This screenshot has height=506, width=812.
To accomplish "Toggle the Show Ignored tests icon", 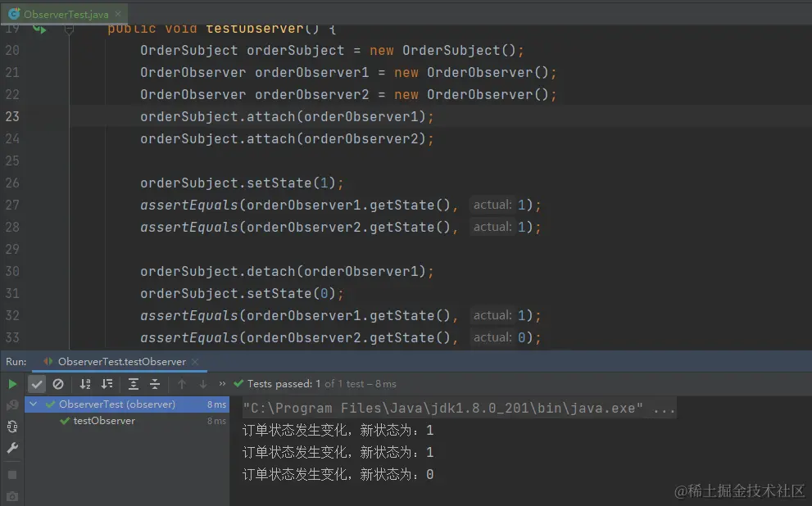I will [x=58, y=384].
